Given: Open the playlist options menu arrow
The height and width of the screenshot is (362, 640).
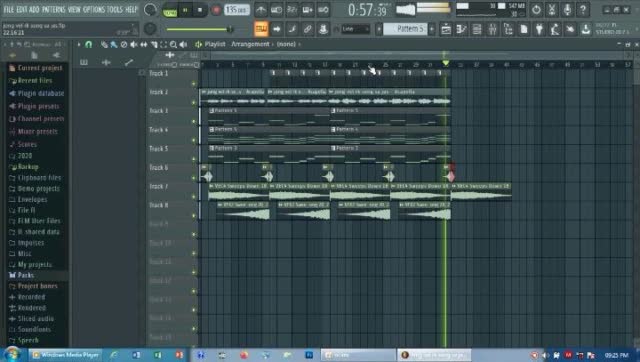Looking at the screenshot, I should click(x=79, y=44).
